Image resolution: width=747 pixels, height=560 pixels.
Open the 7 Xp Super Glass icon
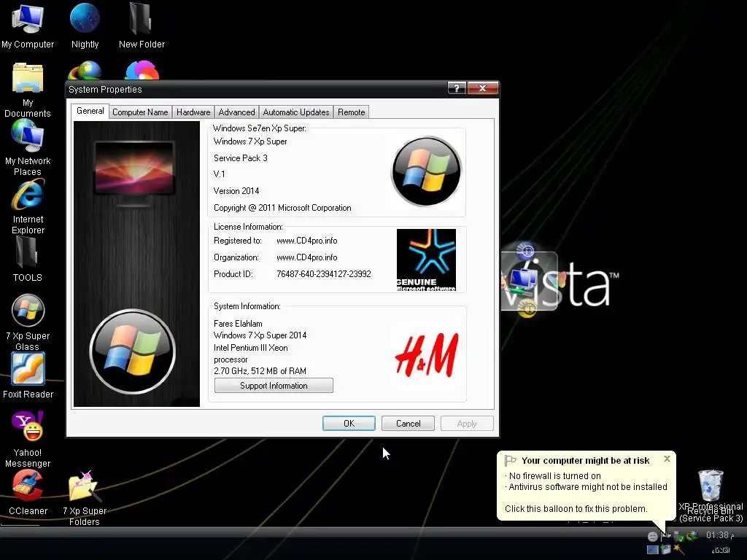click(28, 322)
